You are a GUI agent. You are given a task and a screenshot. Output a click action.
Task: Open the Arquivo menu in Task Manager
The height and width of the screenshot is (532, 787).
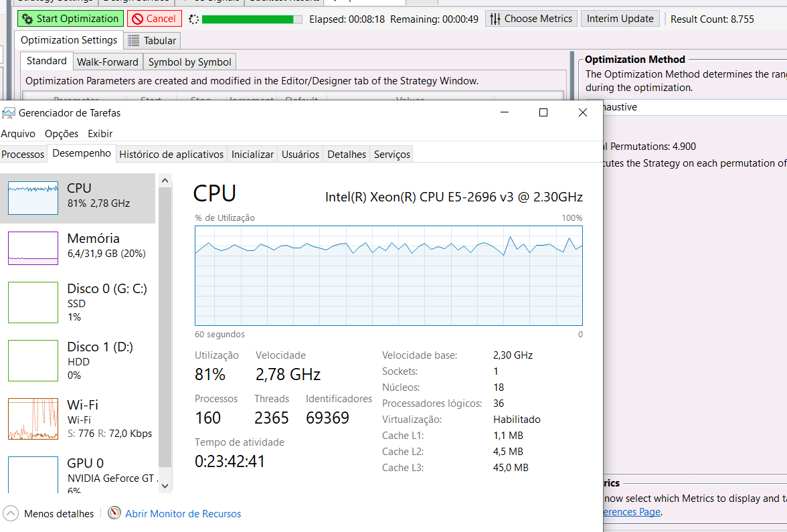click(x=18, y=134)
